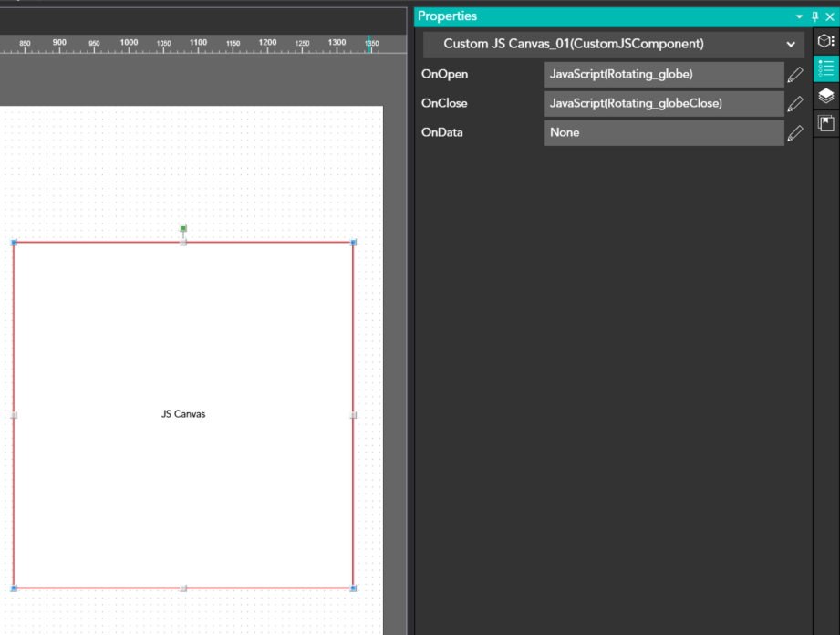Open the OnData script editor pencil
840x635 pixels.
pyautogui.click(x=795, y=133)
